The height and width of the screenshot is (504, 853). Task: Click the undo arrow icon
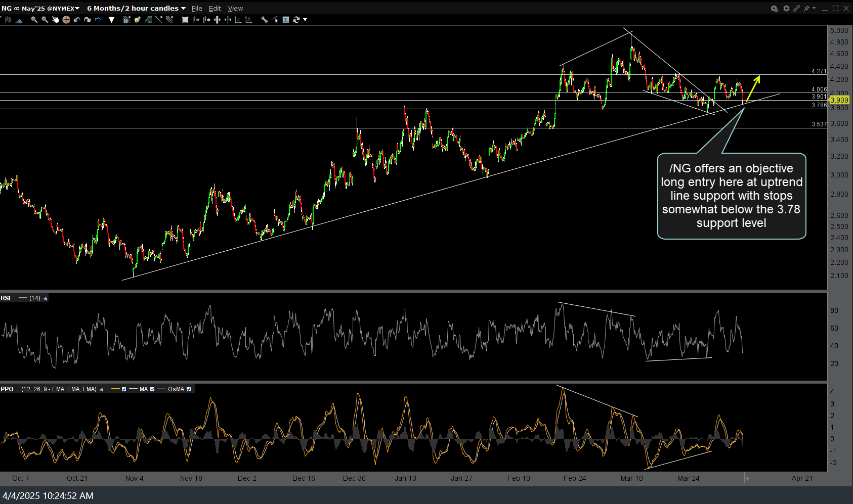(x=77, y=20)
